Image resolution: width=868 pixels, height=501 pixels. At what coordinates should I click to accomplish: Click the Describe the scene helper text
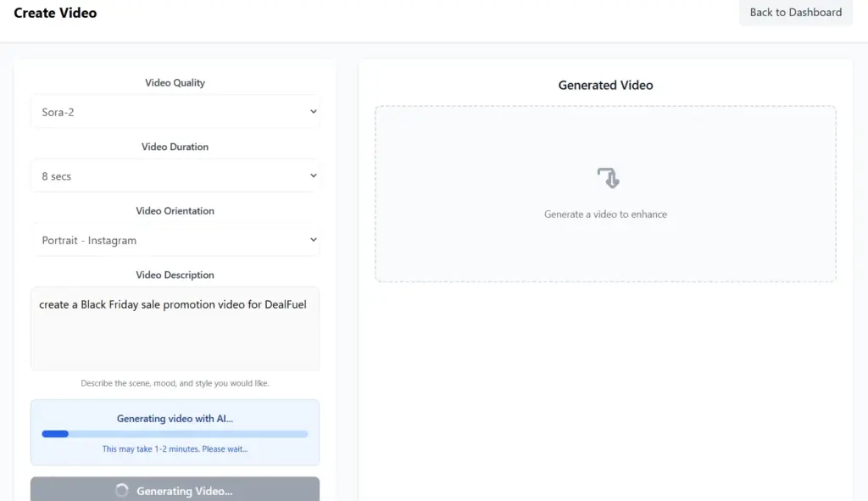[x=175, y=382]
